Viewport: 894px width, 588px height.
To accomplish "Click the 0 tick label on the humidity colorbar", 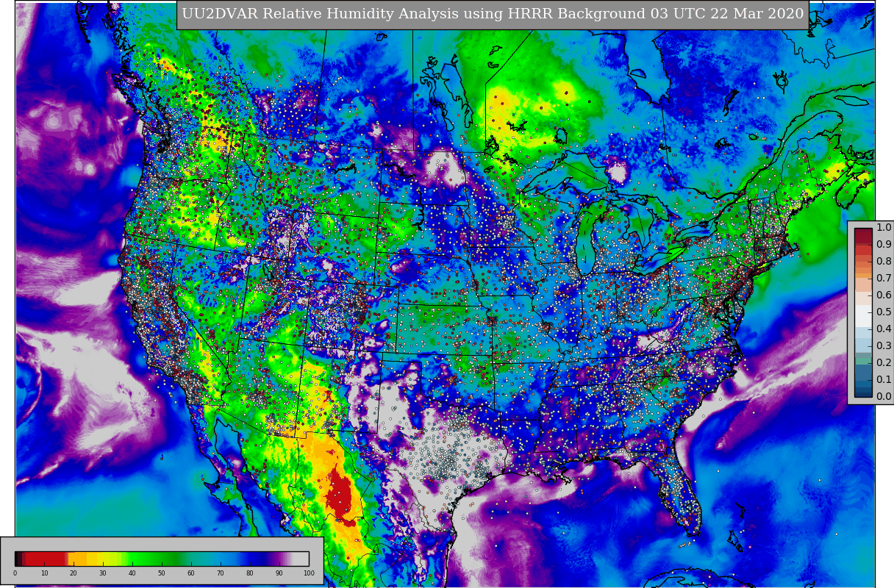I will tap(15, 573).
